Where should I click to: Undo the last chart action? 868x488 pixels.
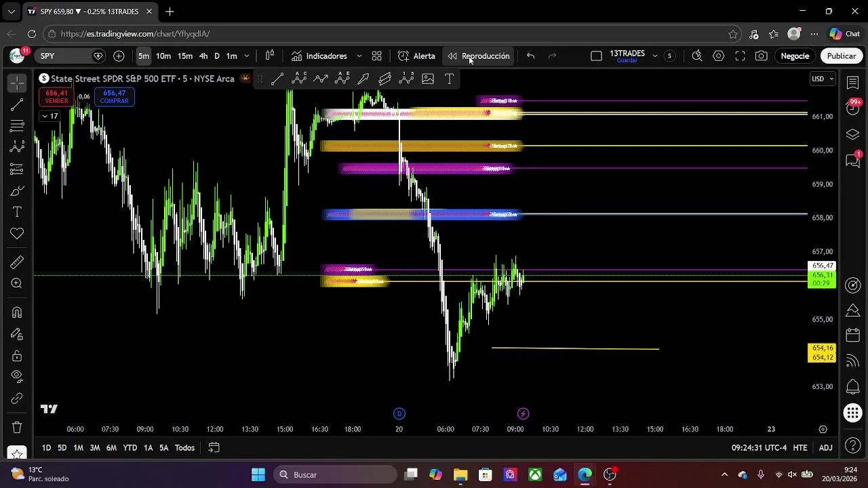[x=530, y=56]
